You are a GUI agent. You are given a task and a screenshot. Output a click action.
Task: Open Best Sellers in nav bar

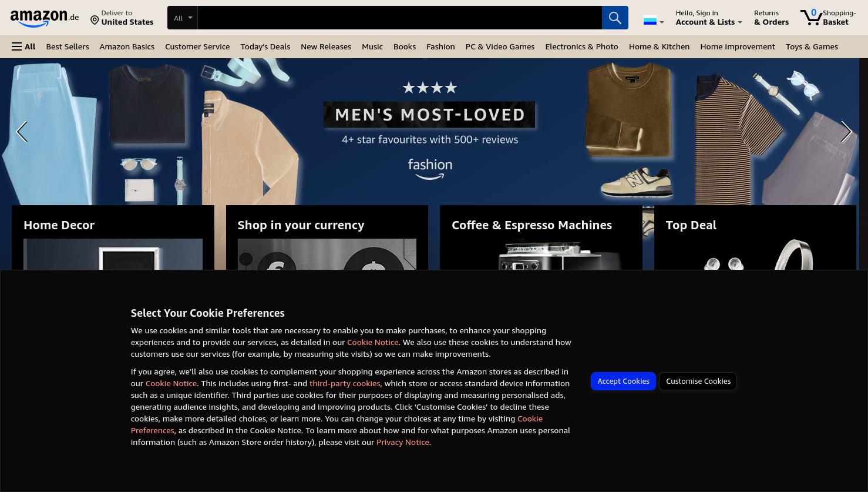tap(68, 46)
